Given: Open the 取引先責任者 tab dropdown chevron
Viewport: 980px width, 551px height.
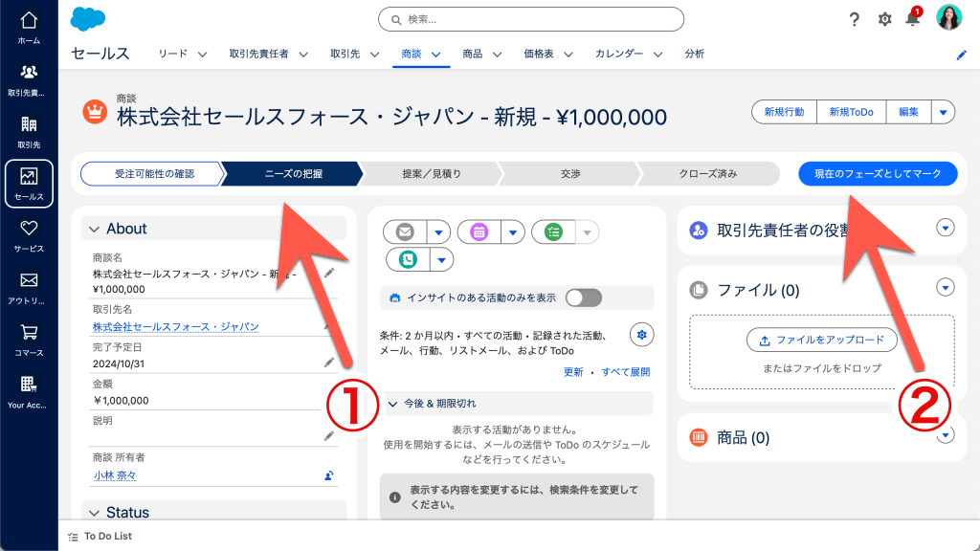Looking at the screenshot, I should coord(303,55).
